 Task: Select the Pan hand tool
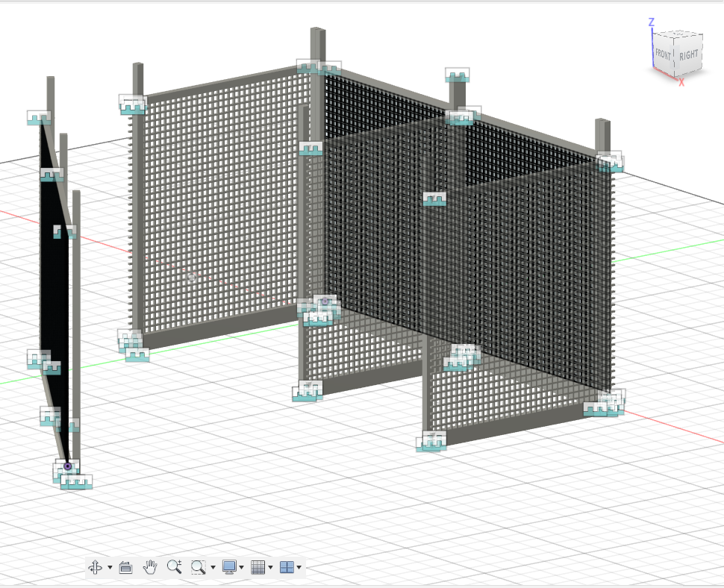tap(150, 567)
